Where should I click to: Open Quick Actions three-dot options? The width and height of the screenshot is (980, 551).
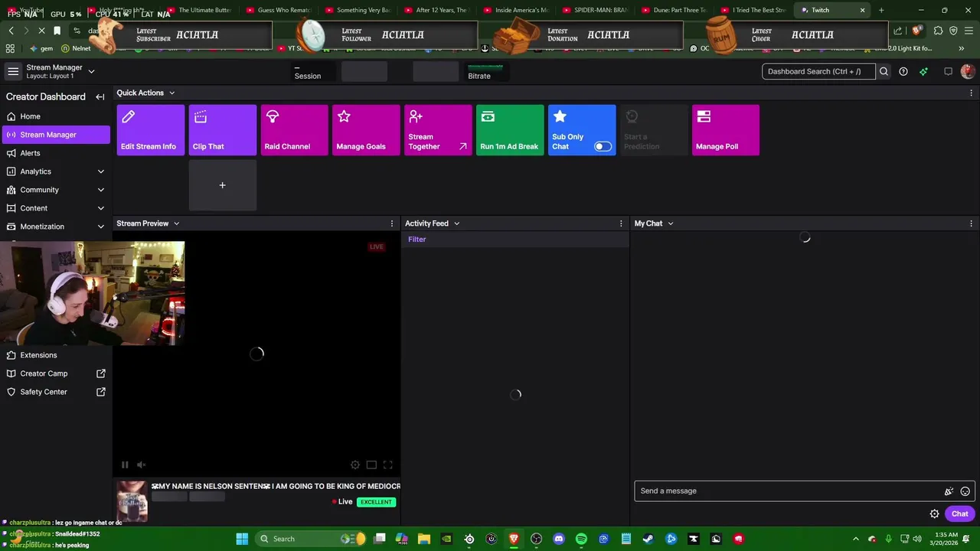pyautogui.click(x=972, y=93)
